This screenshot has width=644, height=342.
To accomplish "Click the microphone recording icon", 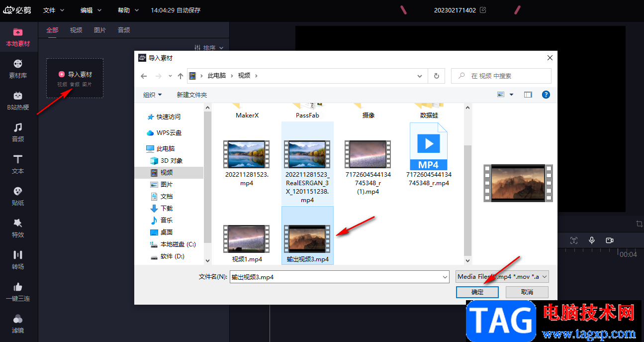I will tap(592, 240).
